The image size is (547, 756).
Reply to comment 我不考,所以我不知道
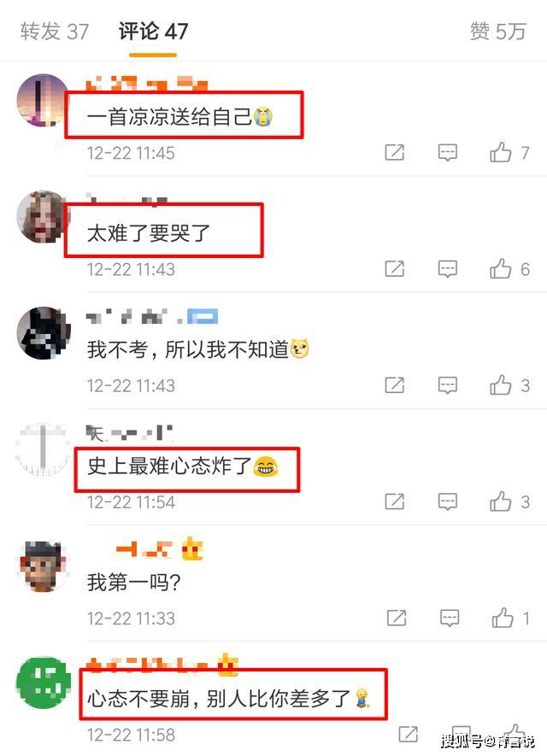pos(447,386)
